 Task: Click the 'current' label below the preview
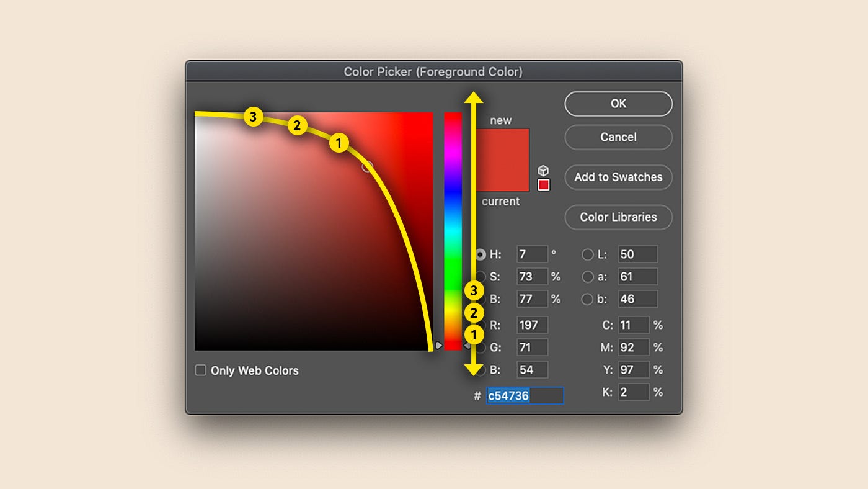coord(501,202)
